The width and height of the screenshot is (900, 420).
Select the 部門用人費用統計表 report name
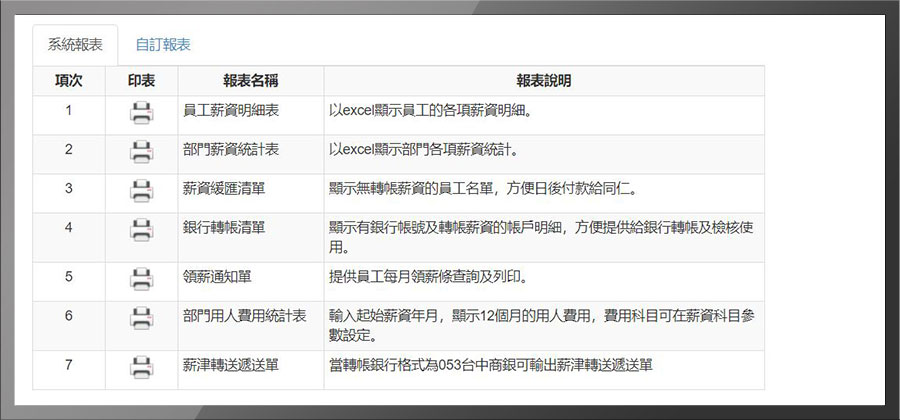coord(244,316)
